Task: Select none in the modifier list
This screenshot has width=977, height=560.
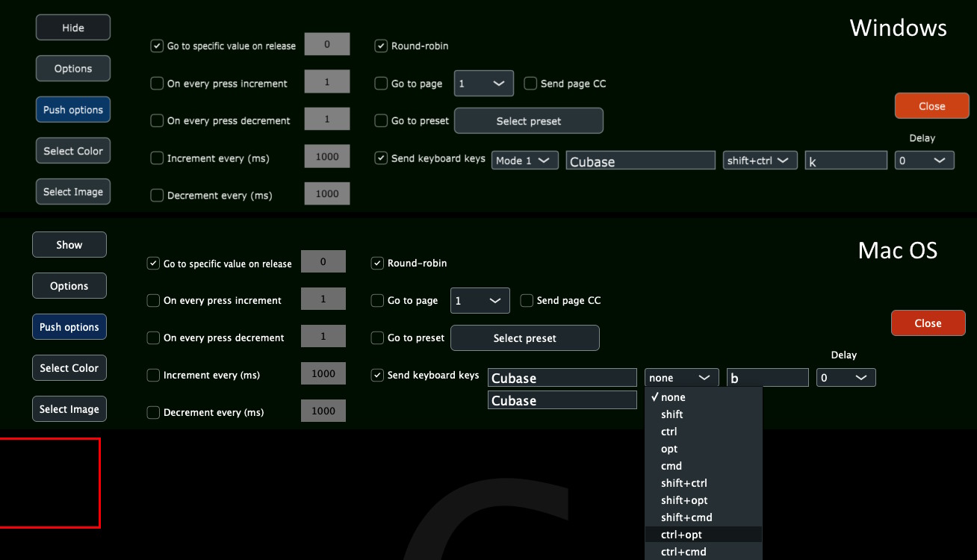Action: pyautogui.click(x=704, y=397)
